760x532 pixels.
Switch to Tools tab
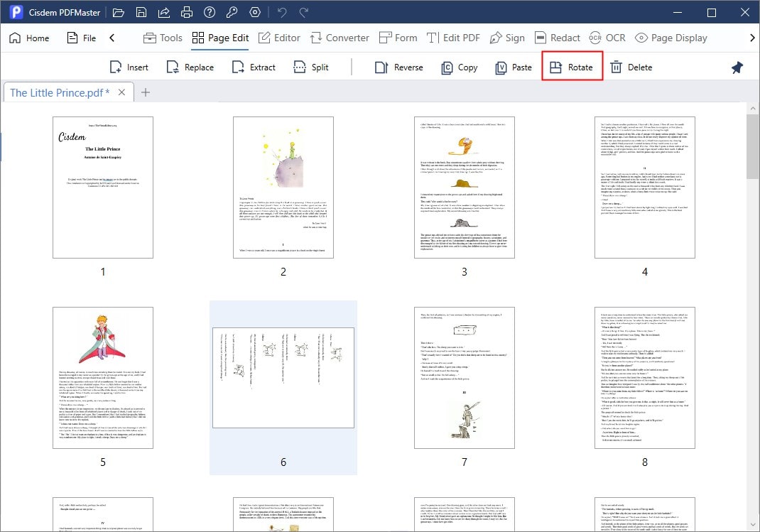163,38
